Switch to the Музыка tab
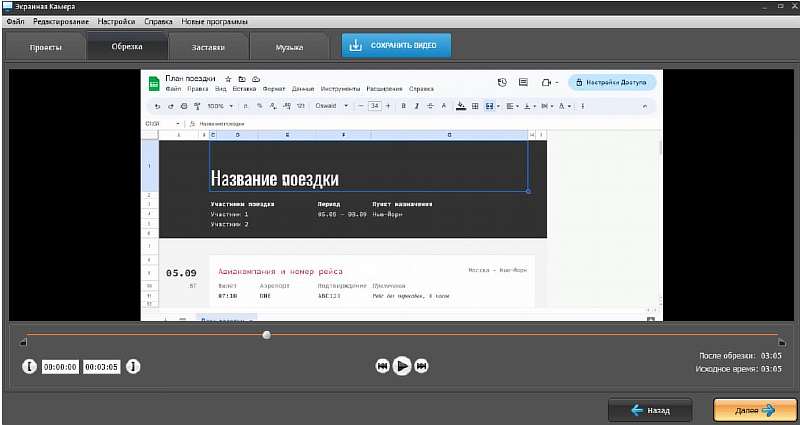800x425 pixels. 289,47
